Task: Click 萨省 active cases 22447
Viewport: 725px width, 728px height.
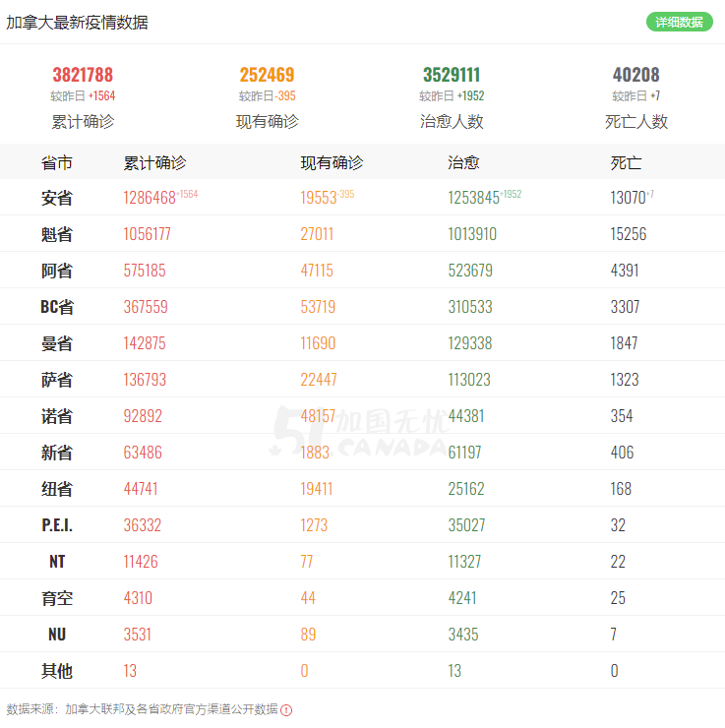Action: [319, 380]
